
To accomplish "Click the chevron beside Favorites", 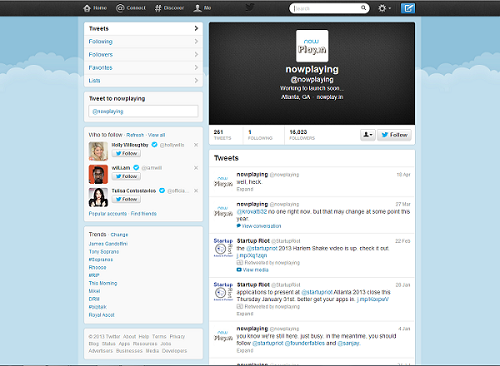I will (196, 67).
